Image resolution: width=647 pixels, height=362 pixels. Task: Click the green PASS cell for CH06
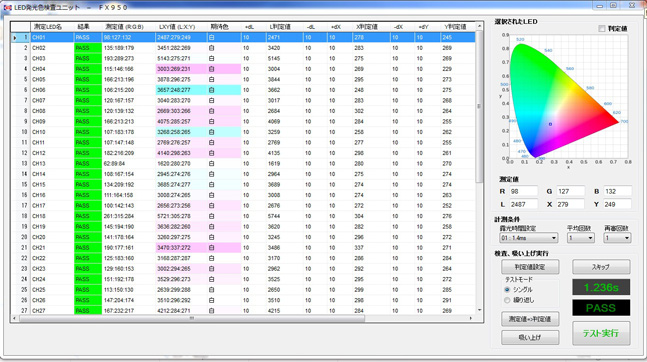(88, 90)
